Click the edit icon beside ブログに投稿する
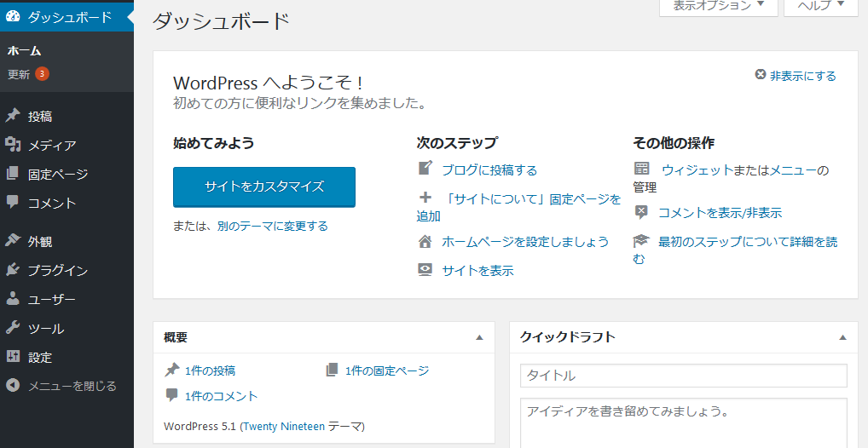This screenshot has height=448, width=868. pyautogui.click(x=425, y=168)
